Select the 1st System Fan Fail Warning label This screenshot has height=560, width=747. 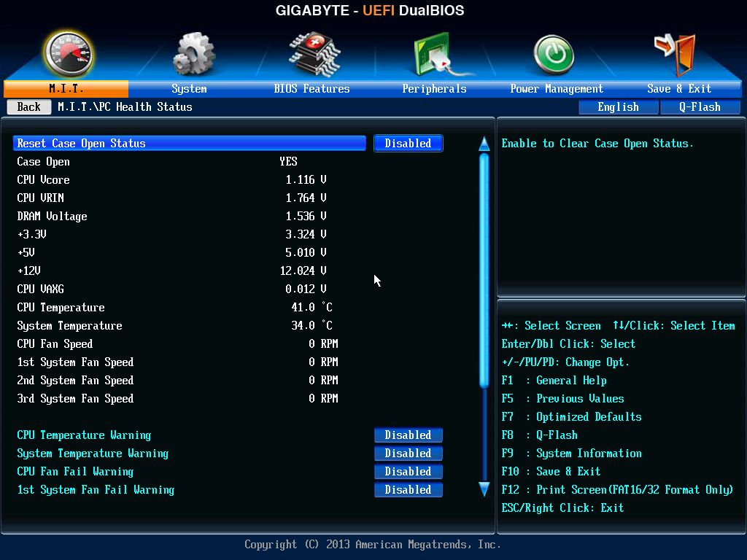click(x=96, y=489)
